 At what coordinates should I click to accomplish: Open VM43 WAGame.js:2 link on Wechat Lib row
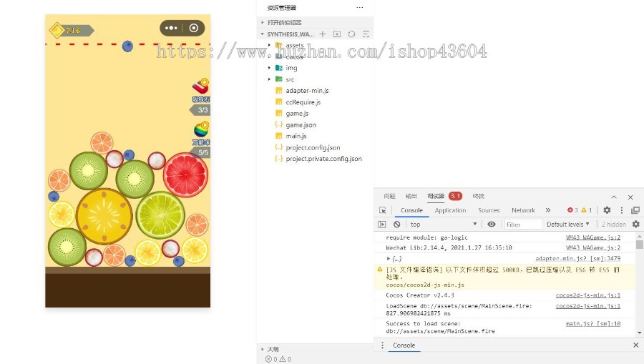(593, 247)
